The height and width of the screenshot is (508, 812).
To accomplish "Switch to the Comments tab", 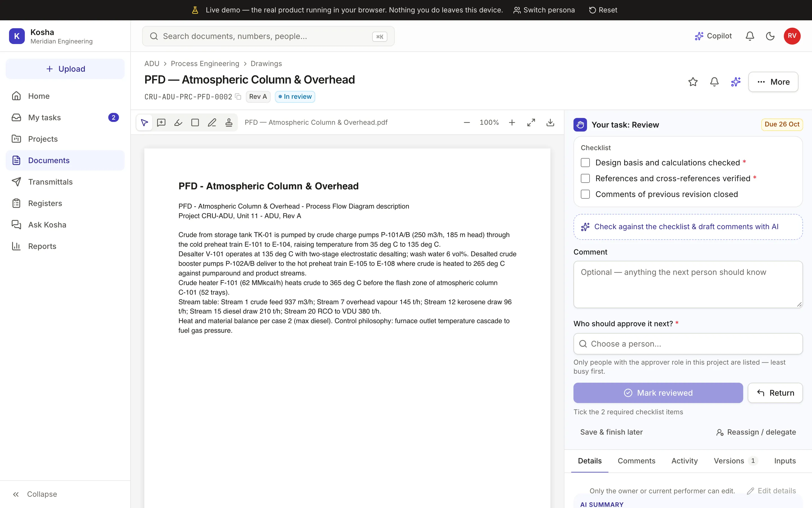I will [x=636, y=461].
